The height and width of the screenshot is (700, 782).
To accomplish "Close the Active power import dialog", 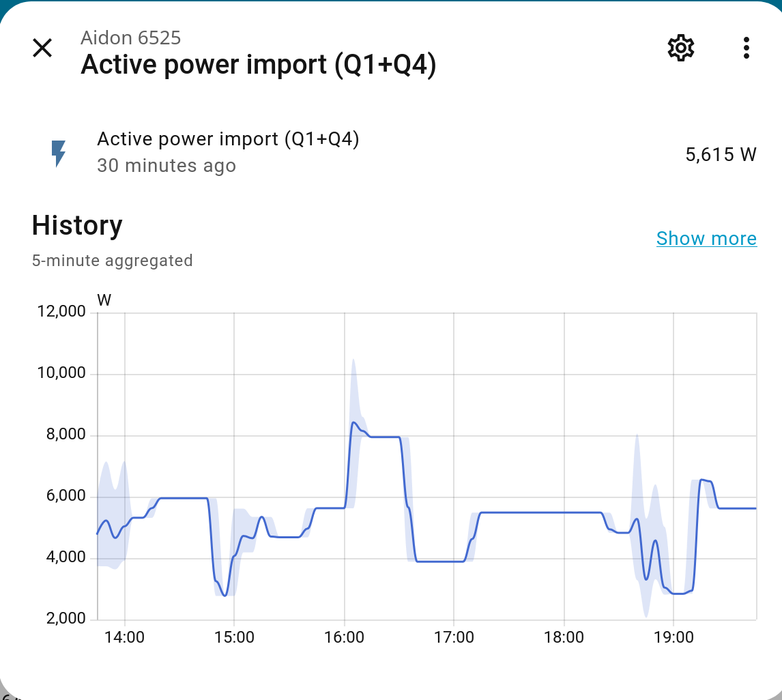I will pyautogui.click(x=42, y=48).
